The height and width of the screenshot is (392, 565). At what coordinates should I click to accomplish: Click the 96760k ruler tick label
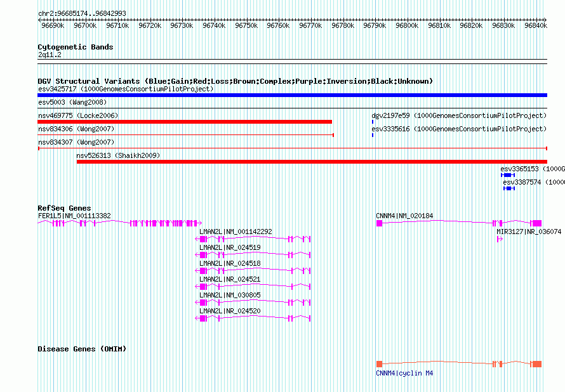(278, 25)
